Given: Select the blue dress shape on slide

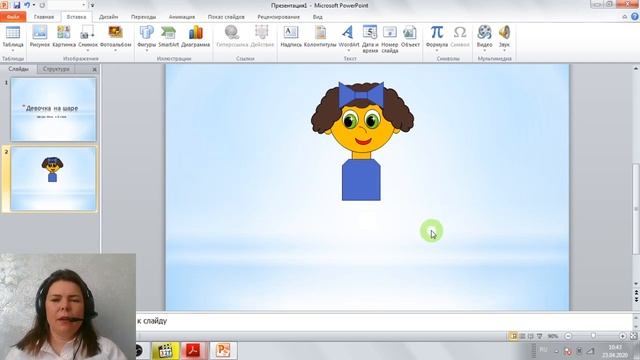Looking at the screenshot, I should pyautogui.click(x=361, y=180).
